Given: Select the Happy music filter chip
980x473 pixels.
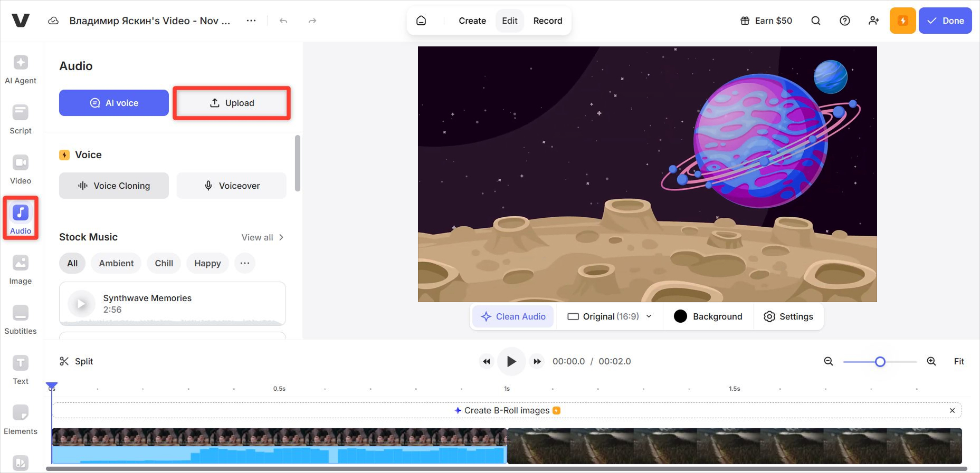Looking at the screenshot, I should [x=207, y=263].
